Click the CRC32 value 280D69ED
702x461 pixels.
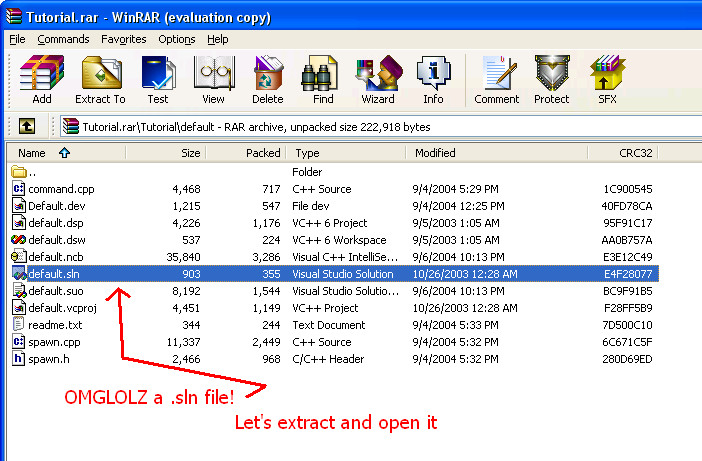coord(627,359)
